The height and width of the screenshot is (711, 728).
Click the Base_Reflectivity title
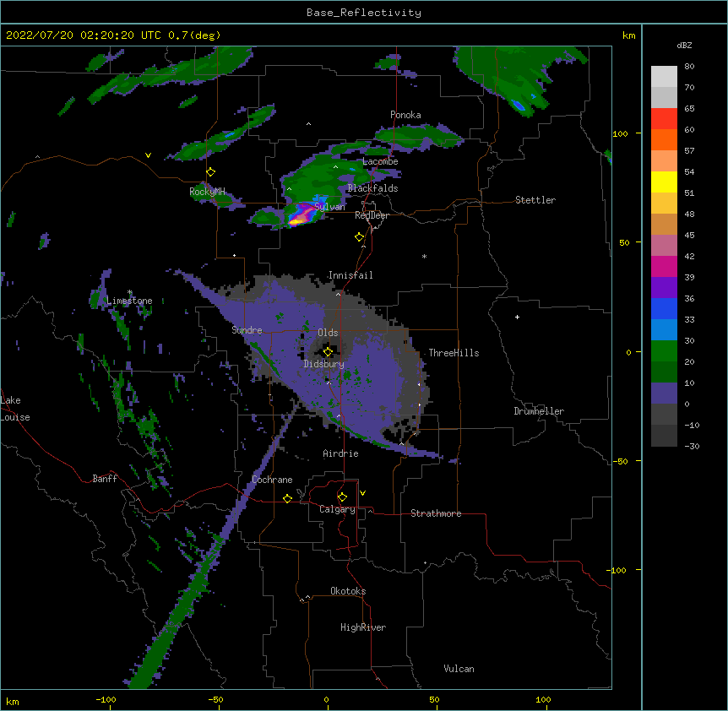pyautogui.click(x=364, y=13)
